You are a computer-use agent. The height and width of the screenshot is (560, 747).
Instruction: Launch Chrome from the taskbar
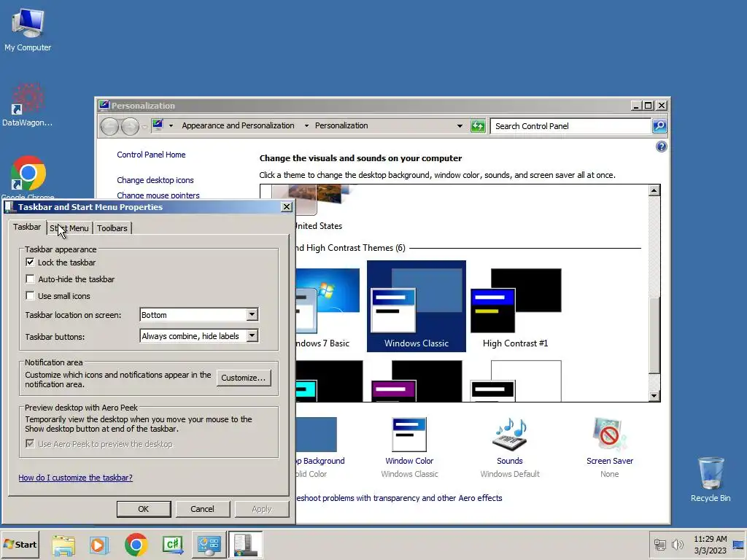point(136,545)
